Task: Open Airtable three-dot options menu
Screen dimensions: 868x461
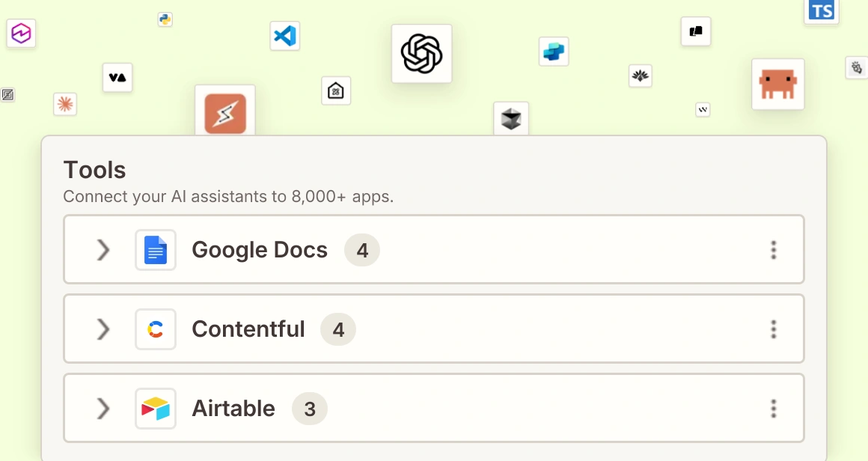Action: (x=774, y=409)
